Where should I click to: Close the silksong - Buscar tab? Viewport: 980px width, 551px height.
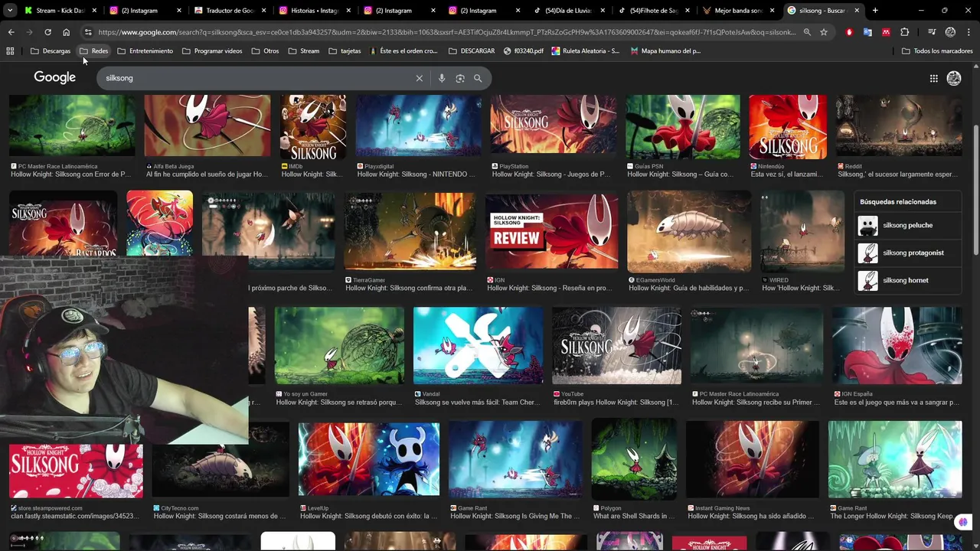coord(857,11)
